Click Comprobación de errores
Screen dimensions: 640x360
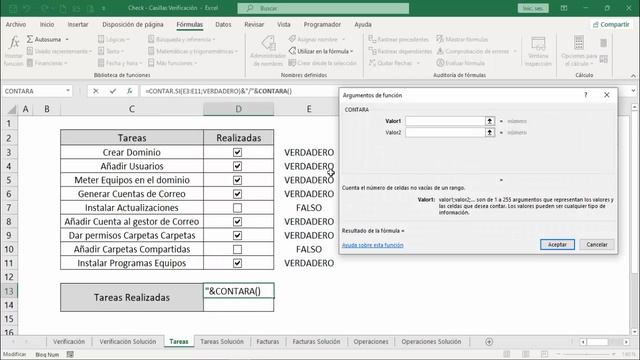[x=477, y=51]
